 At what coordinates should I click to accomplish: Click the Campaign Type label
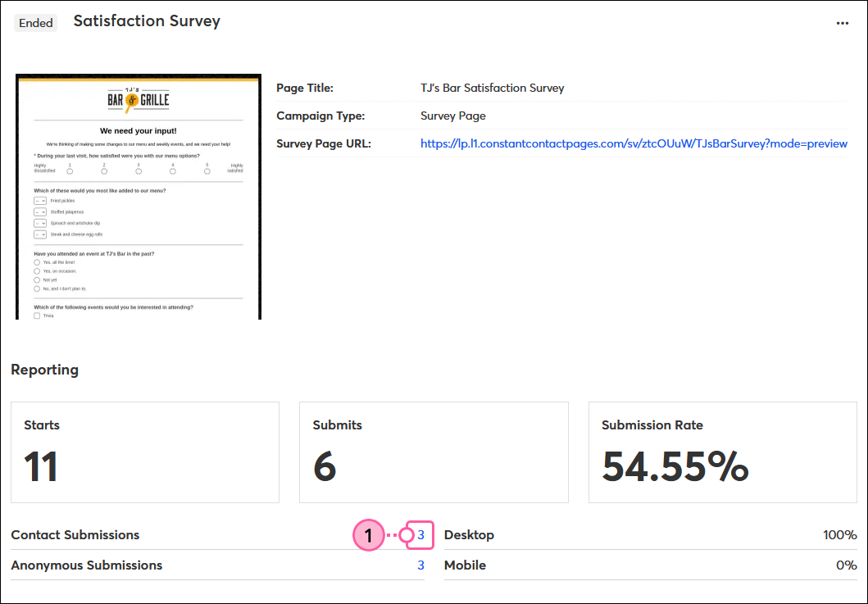(320, 116)
